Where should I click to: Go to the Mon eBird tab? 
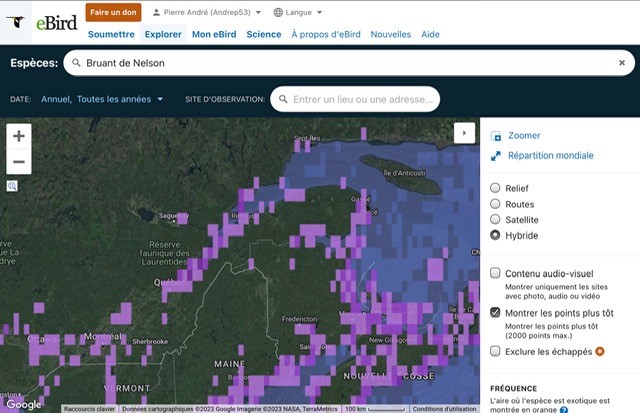[x=214, y=34]
